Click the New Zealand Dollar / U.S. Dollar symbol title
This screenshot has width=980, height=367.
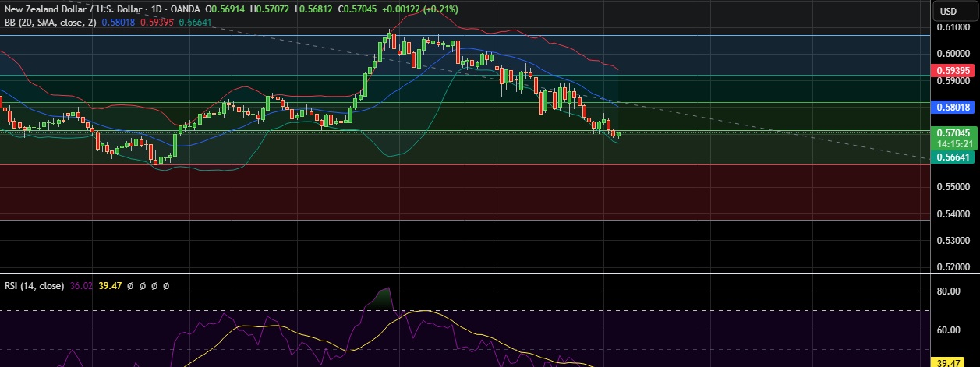coord(73,9)
